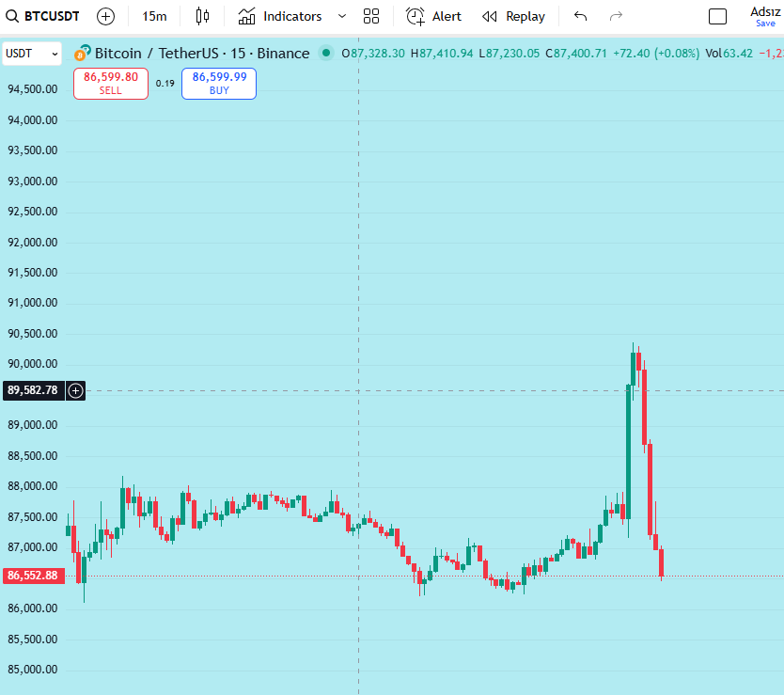Open the Indicators dropdown chevron

[x=341, y=16]
